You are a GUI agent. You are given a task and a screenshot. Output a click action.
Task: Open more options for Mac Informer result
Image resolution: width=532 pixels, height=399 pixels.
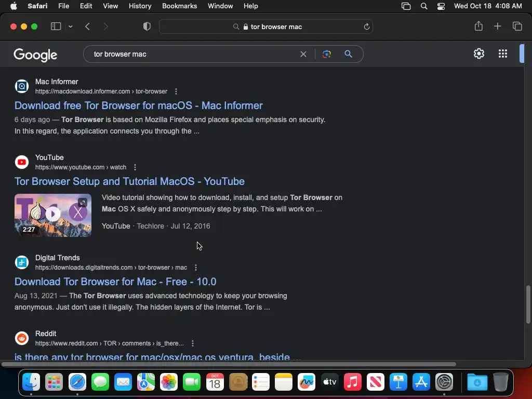[x=176, y=91]
